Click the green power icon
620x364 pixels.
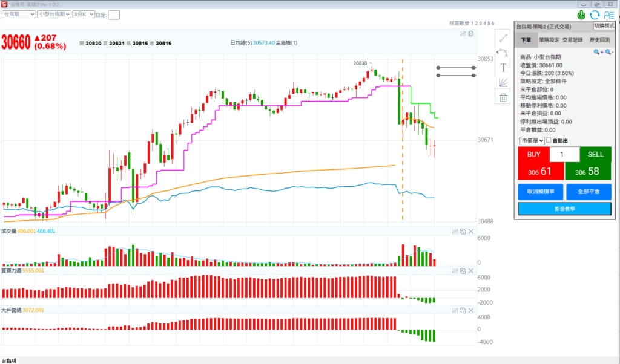click(581, 15)
